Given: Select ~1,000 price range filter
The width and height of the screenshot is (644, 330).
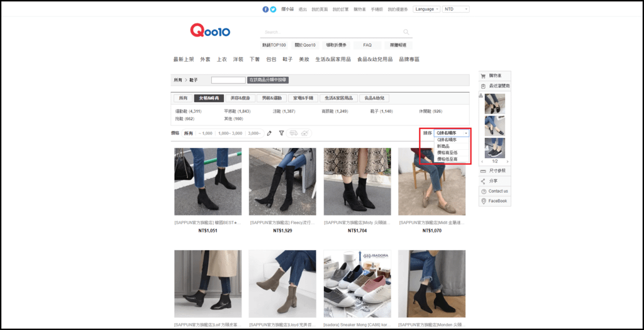Looking at the screenshot, I should (x=205, y=134).
